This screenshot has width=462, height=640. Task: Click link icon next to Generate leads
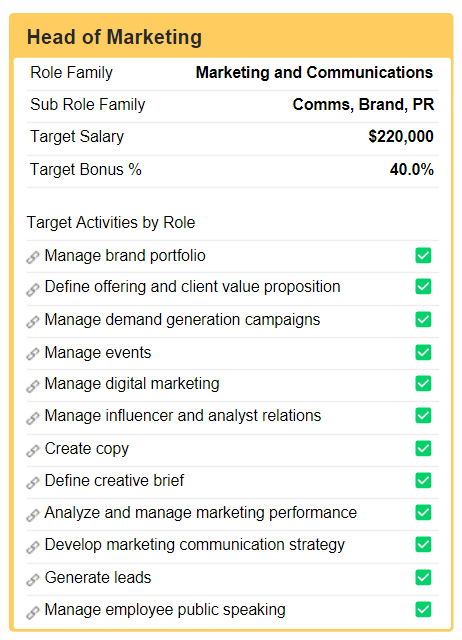tap(33, 579)
